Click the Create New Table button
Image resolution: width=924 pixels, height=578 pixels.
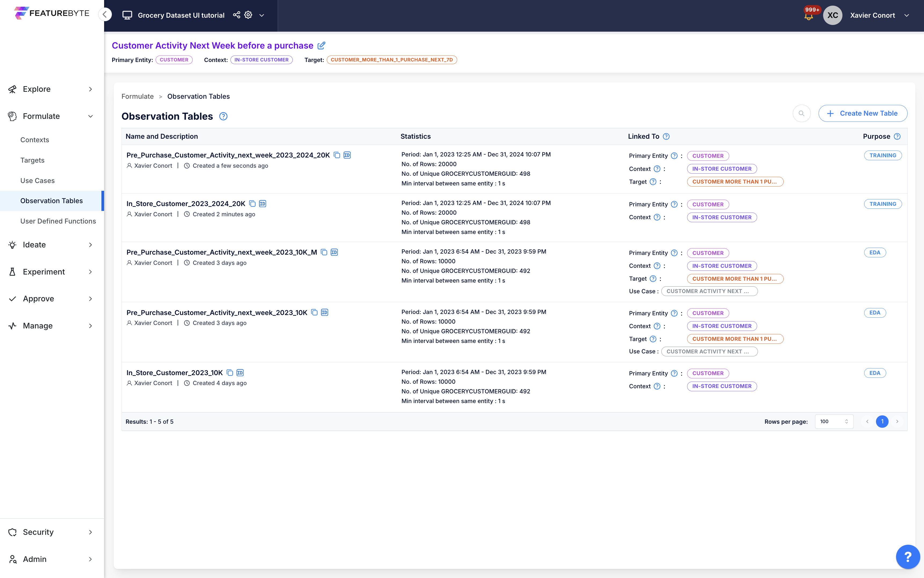(x=863, y=114)
